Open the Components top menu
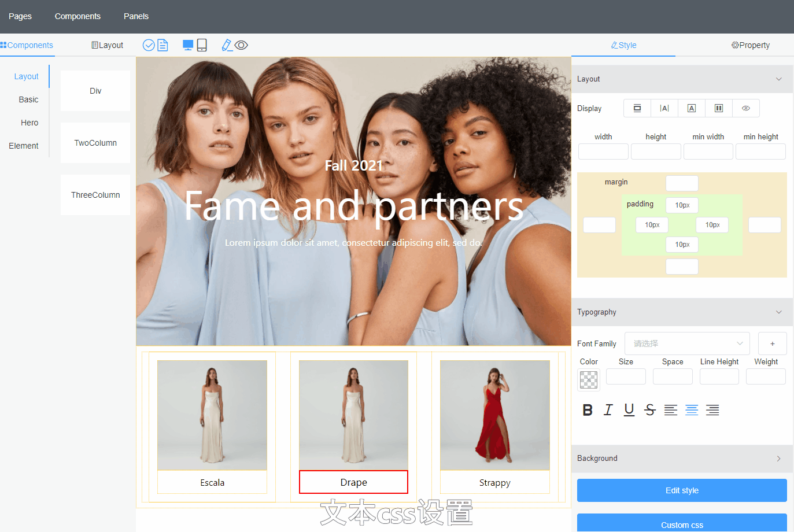 [x=77, y=16]
